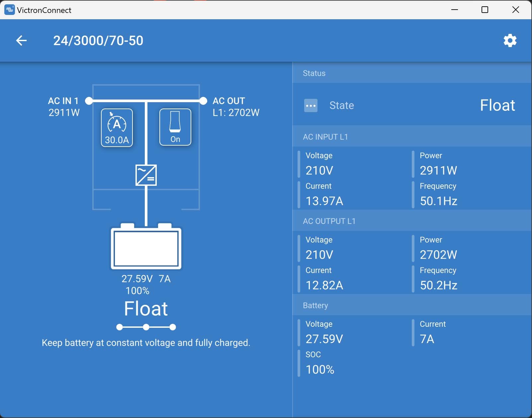Click the Float state value
Image resolution: width=532 pixels, height=418 pixels.
[x=497, y=105]
